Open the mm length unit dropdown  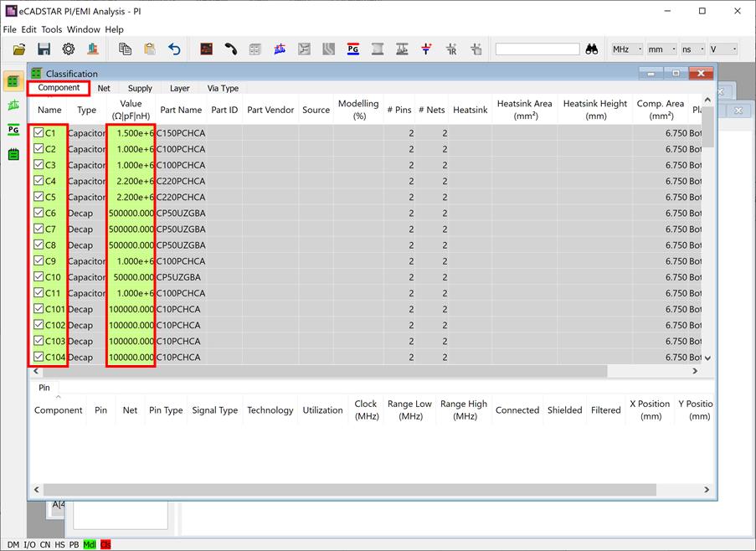(661, 49)
